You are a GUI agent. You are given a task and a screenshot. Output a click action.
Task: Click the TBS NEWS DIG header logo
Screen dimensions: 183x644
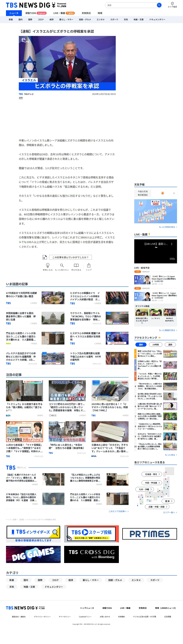tap(36, 5)
